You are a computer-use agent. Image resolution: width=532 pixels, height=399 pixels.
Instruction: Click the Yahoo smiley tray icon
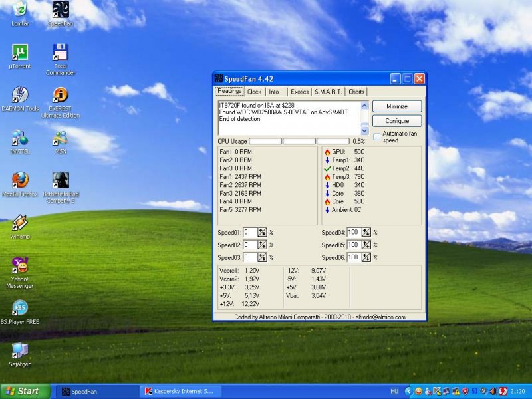(x=419, y=391)
